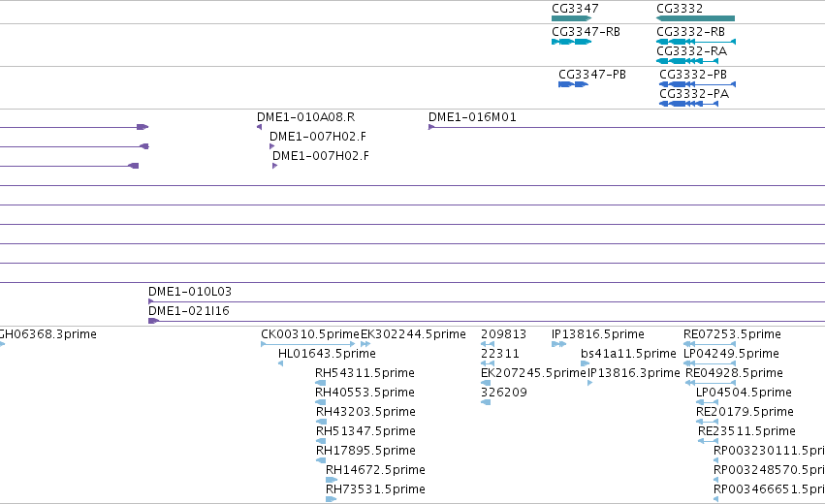Click the CG3332 gene label

point(680,9)
